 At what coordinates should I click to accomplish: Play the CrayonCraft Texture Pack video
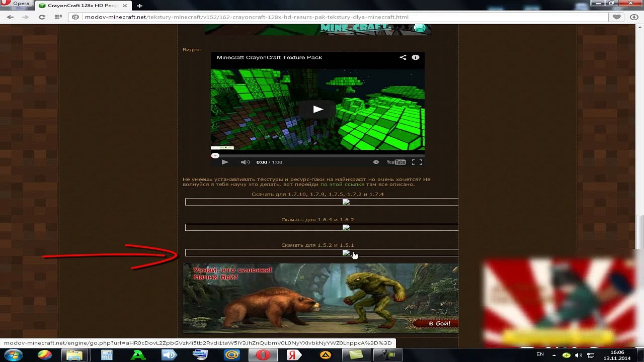[317, 109]
